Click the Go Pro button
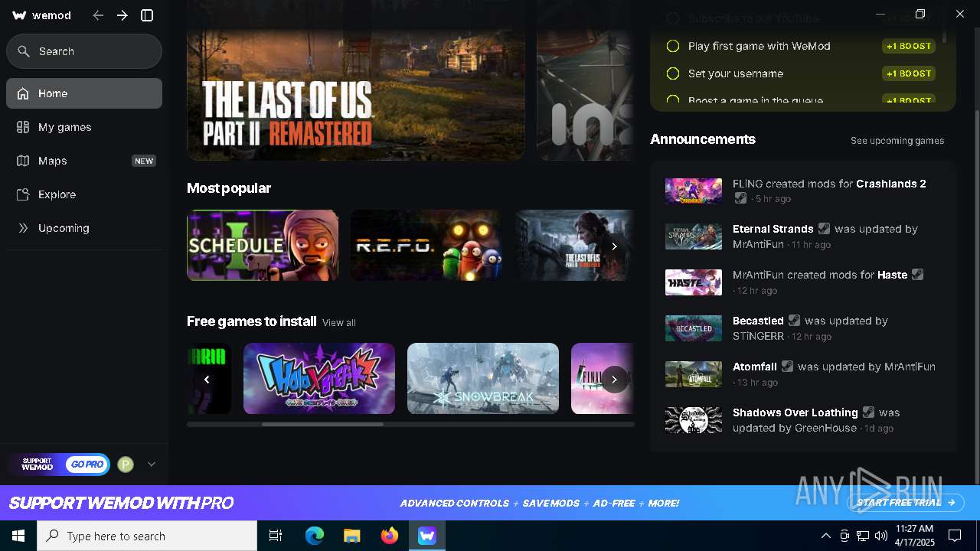This screenshot has height=551, width=980. [87, 465]
